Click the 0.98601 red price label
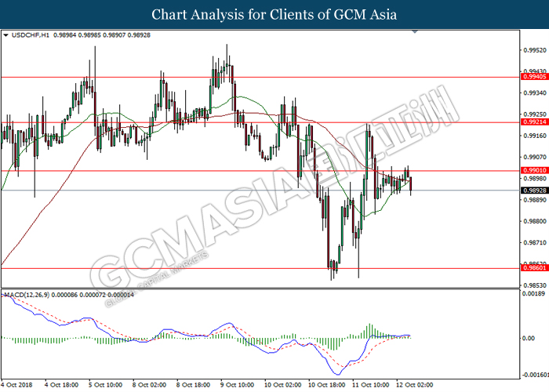Viewport: 549px width, 392px height. click(535, 268)
